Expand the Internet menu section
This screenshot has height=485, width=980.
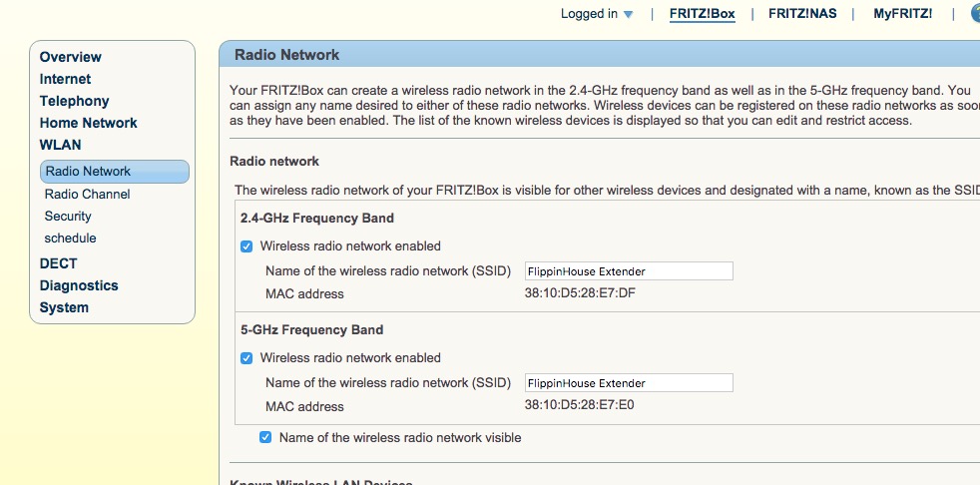[65, 79]
